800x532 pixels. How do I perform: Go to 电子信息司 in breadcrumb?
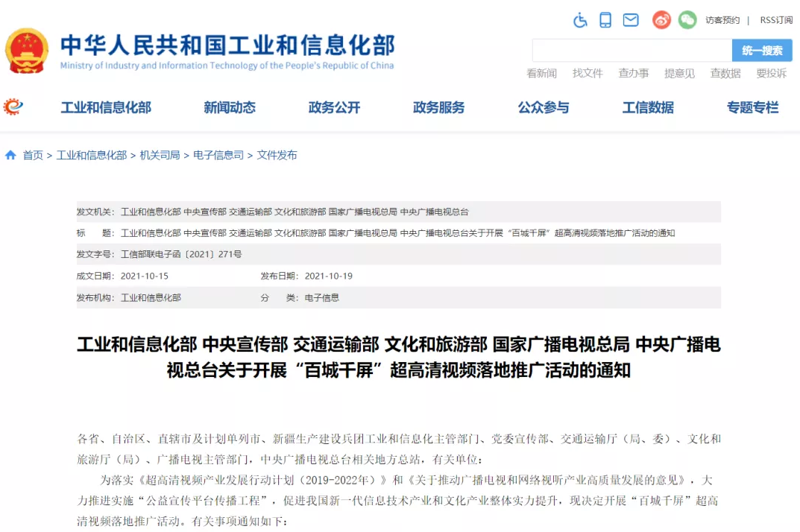(x=218, y=155)
